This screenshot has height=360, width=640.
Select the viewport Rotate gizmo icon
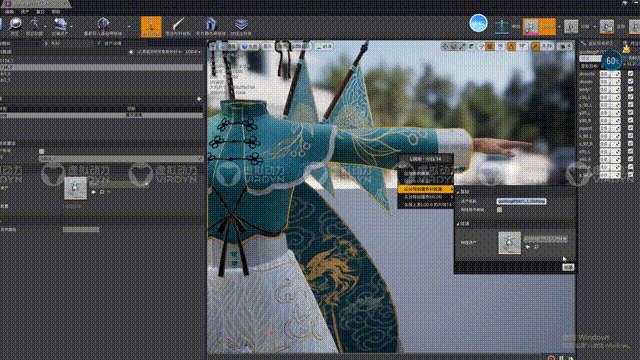tap(453, 47)
